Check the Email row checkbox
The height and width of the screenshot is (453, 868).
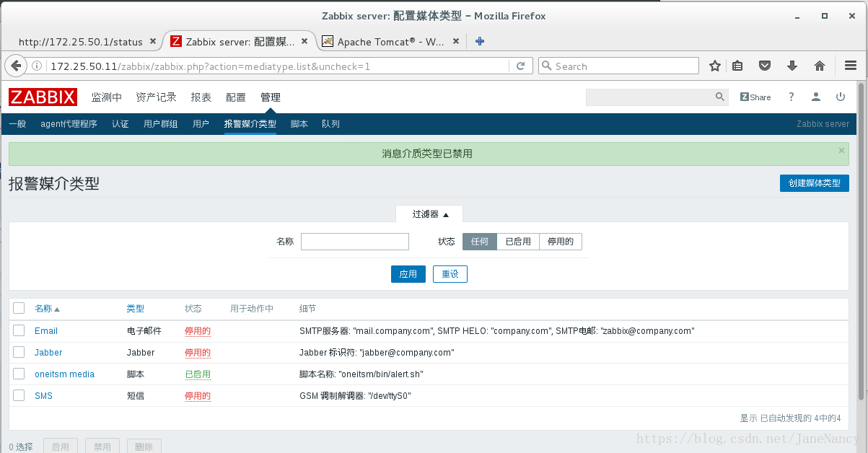[19, 330]
